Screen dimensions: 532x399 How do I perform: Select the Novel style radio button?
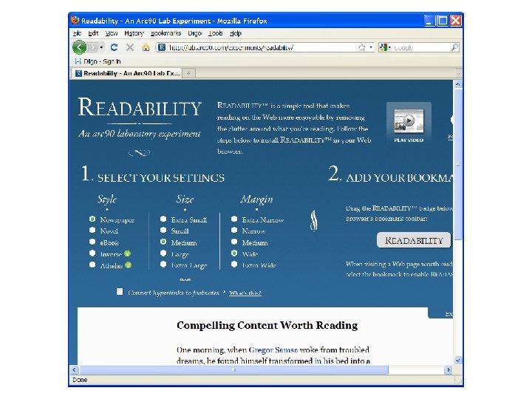pyautogui.click(x=92, y=230)
